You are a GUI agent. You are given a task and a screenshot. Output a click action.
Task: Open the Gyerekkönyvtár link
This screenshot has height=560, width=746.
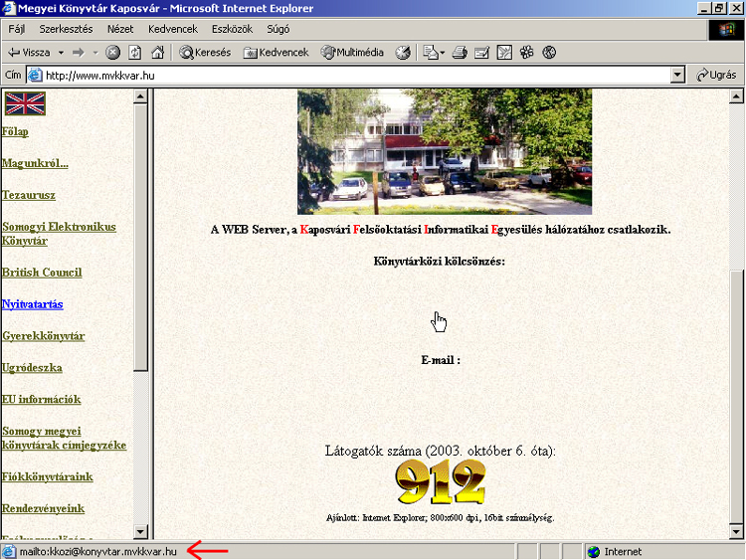click(x=44, y=336)
